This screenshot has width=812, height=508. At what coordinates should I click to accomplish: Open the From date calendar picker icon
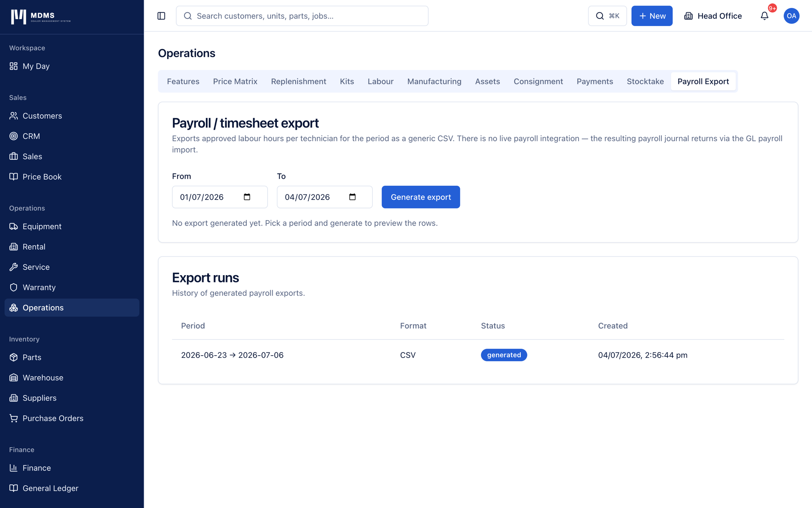coord(247,197)
